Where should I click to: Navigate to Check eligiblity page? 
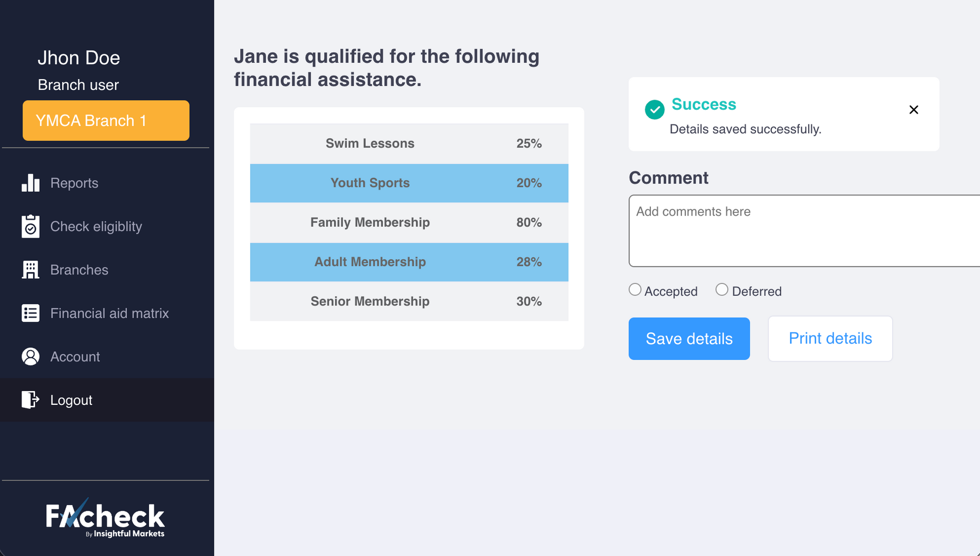pos(96,226)
